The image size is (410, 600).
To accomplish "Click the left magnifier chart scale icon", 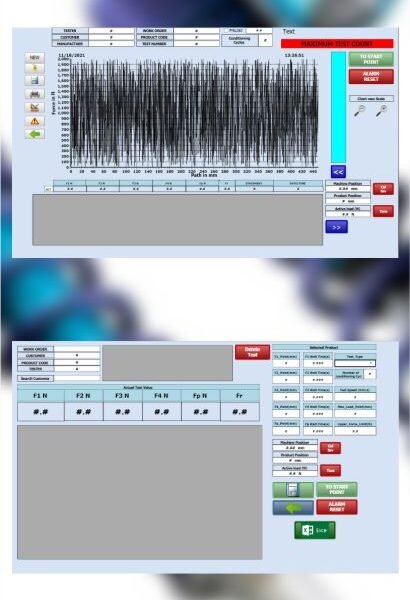I will [x=360, y=111].
